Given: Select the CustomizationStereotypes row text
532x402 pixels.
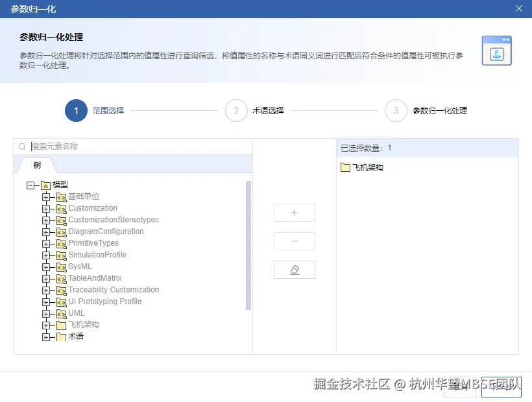Looking at the screenshot, I should [x=114, y=220].
